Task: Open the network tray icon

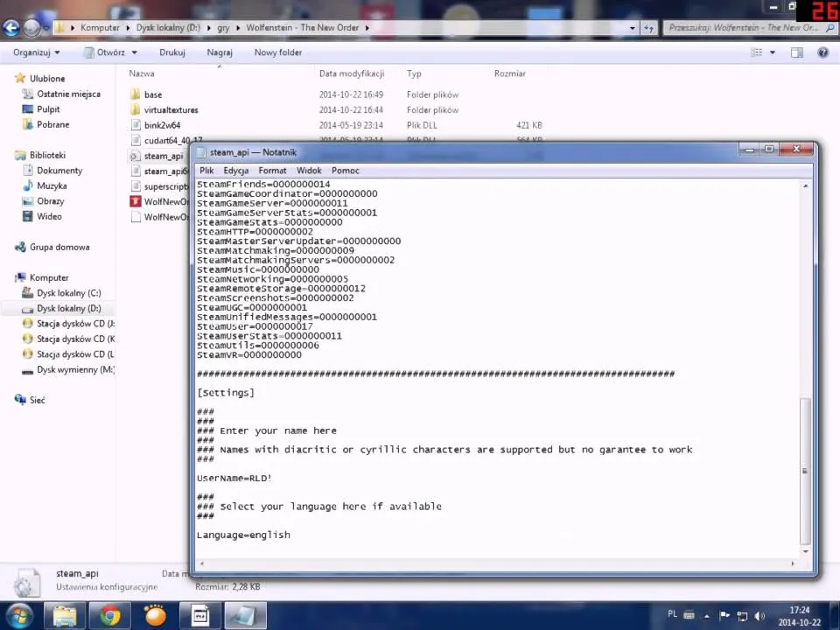Action: [742, 616]
